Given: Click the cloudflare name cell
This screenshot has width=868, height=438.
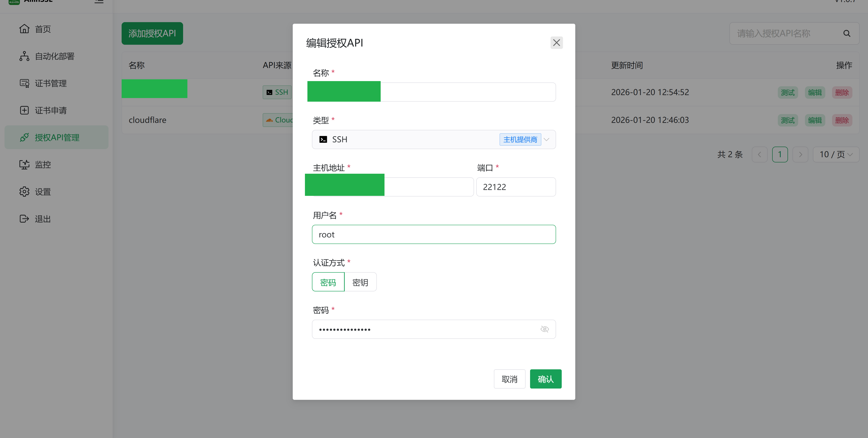Looking at the screenshot, I should point(148,120).
